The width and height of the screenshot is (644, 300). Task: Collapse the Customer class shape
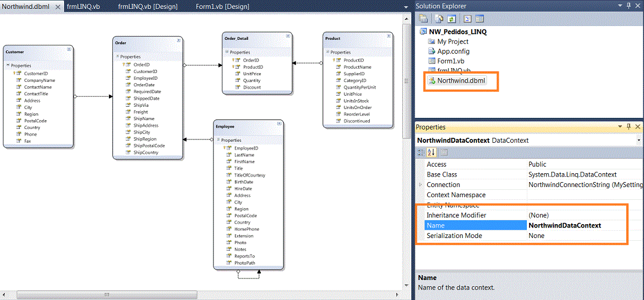point(69,49)
